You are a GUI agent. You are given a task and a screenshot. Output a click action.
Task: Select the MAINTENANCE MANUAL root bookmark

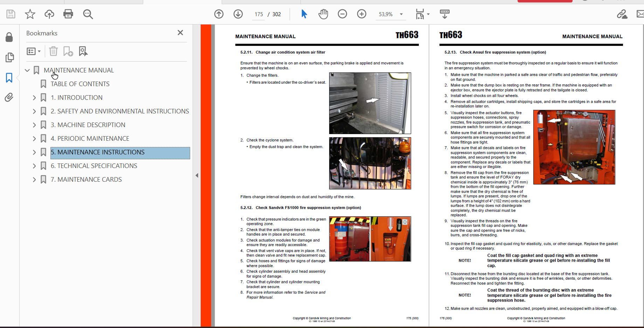tap(79, 70)
